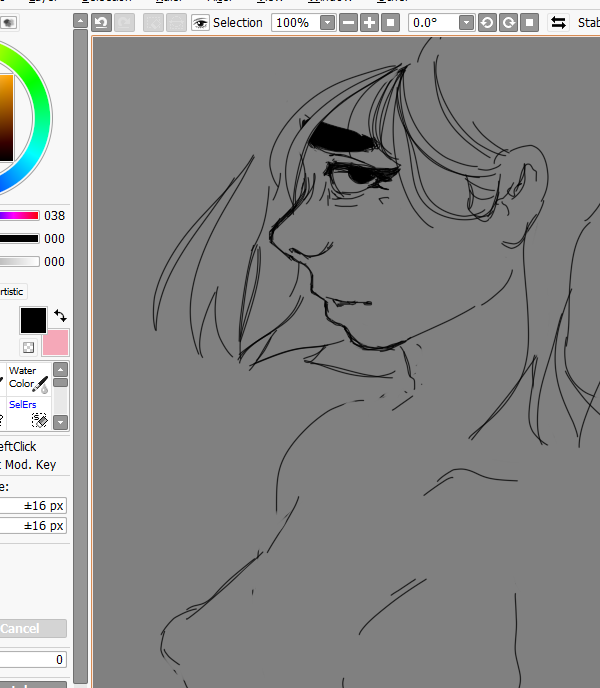Click the Undo arrow button
The width and height of the screenshot is (600, 688).
pos(102,22)
